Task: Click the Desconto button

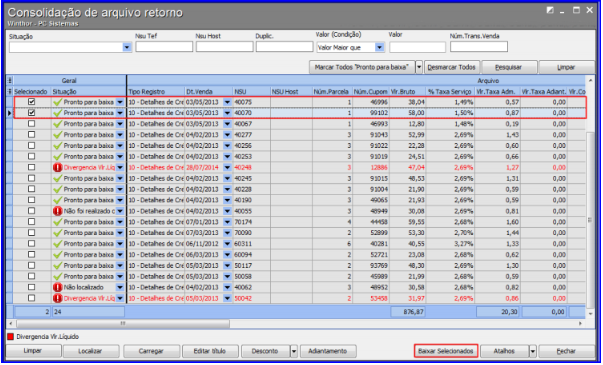Action: point(265,351)
